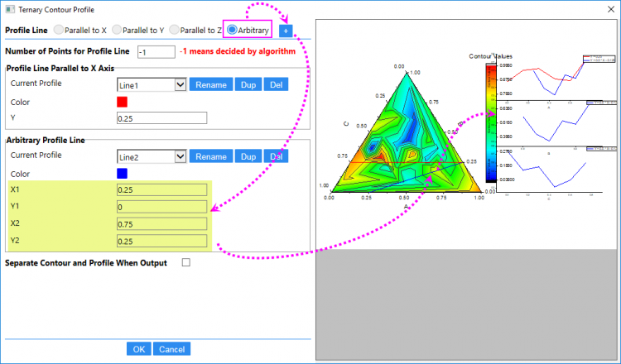Toggle Separate Contour and Profile When Output
This screenshot has width=621, height=364.
click(x=185, y=262)
